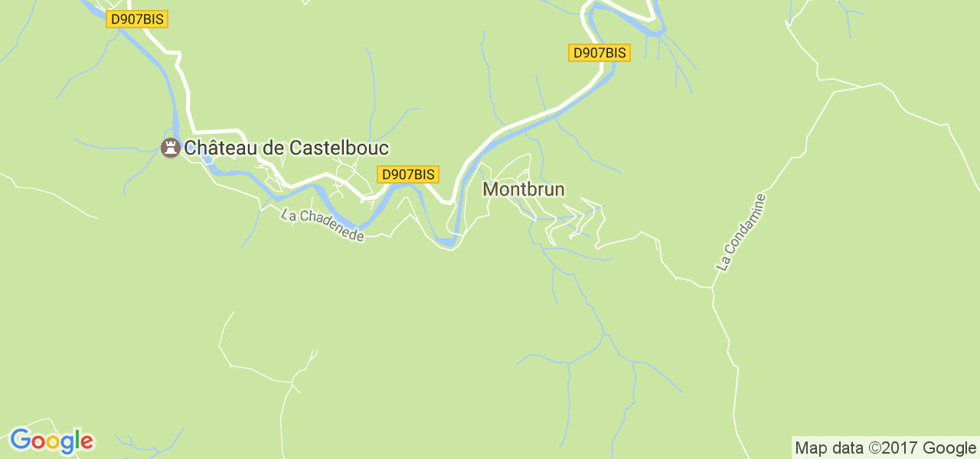Click the Château de Castelbouc castle icon
The height and width of the screenshot is (459, 980).
170,148
